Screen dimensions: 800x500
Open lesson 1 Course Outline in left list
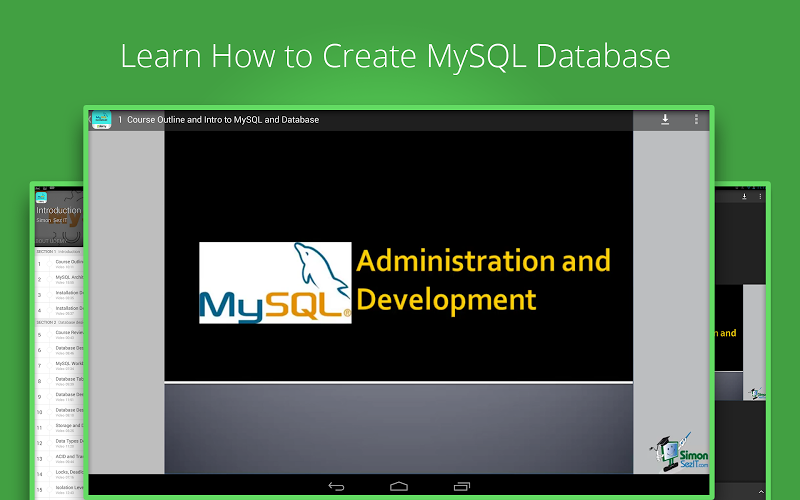point(59,264)
